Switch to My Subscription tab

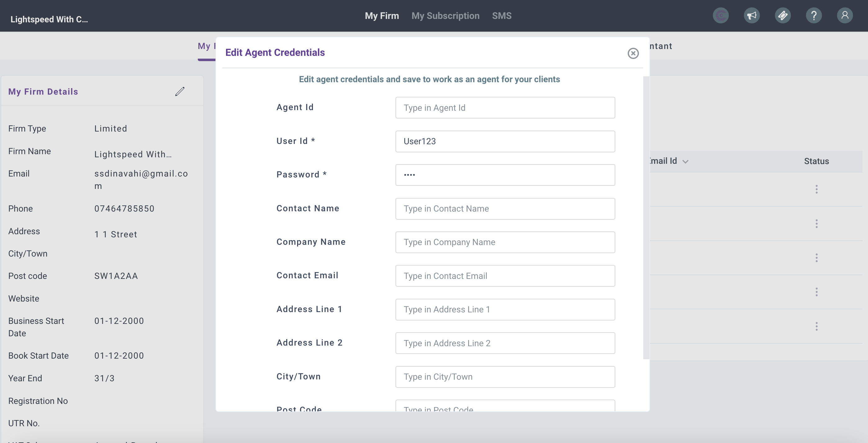pos(445,16)
